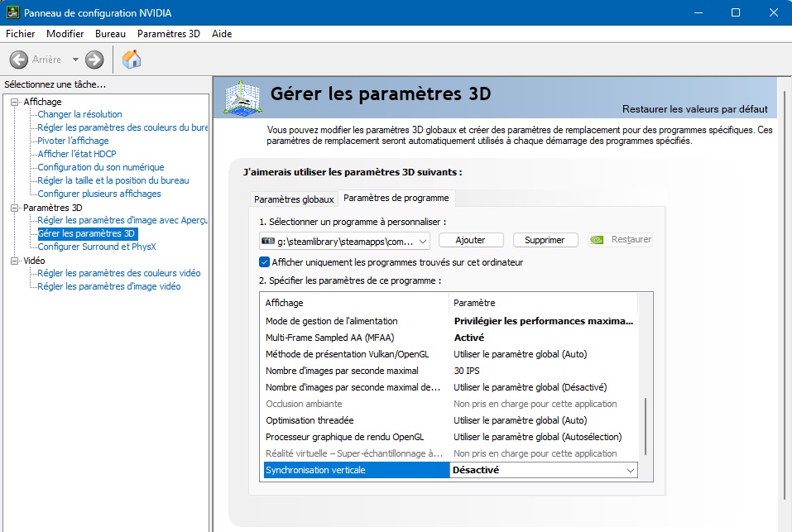792x532 pixels.
Task: Click the 30 IPS value
Action: [x=467, y=371]
